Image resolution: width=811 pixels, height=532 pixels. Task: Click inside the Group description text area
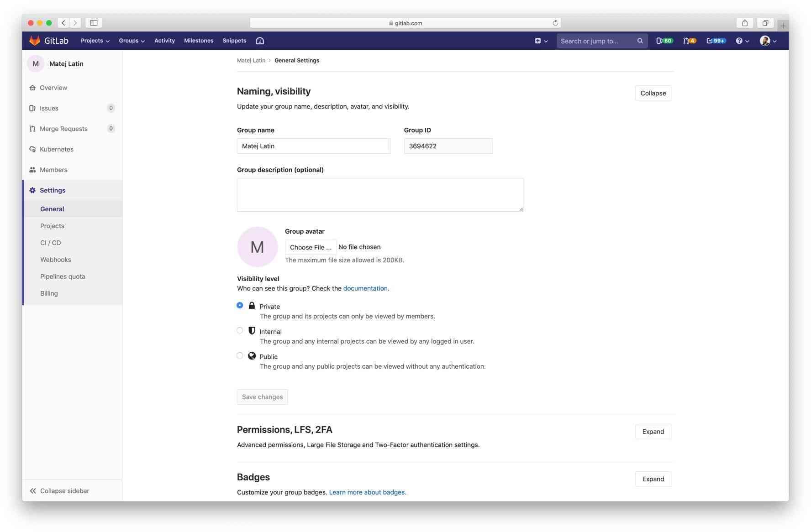click(380, 194)
